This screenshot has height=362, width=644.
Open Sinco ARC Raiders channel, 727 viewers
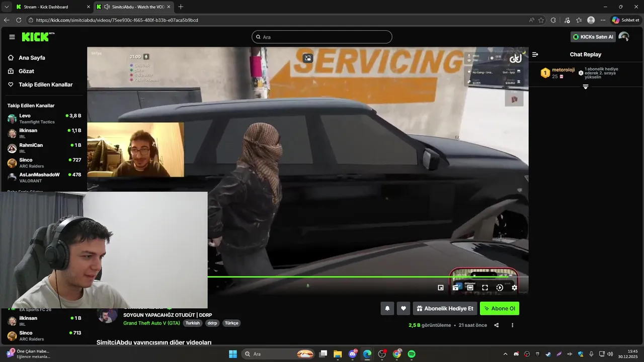[44, 163]
